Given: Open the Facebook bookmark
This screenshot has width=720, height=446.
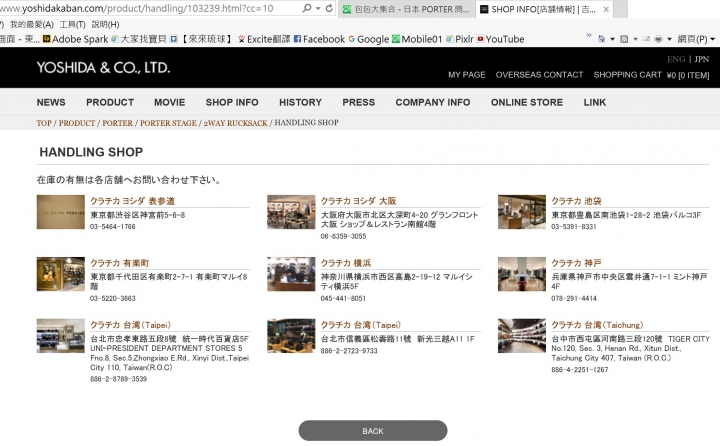Looking at the screenshot, I should pos(319,39).
